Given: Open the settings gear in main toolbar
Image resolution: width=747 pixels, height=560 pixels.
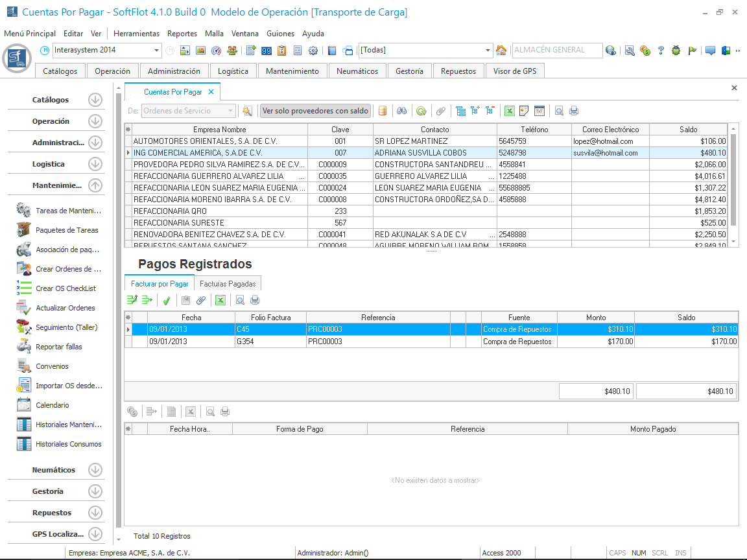Looking at the screenshot, I should tap(313, 51).
